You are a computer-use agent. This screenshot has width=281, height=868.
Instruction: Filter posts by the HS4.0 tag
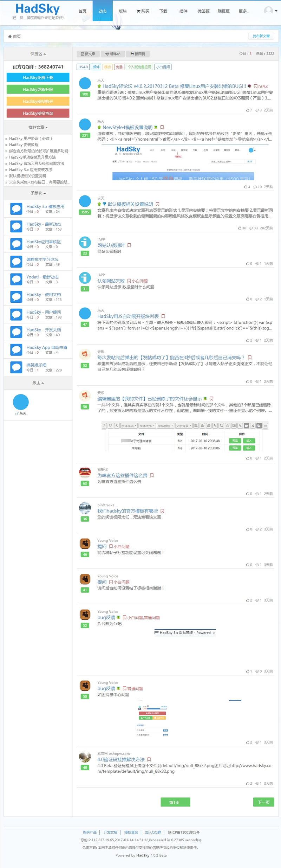click(83, 67)
